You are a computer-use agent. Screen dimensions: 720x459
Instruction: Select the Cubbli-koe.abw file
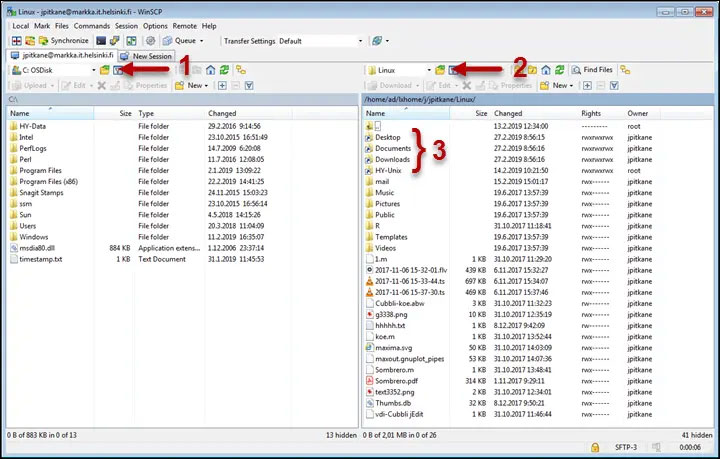(x=395, y=303)
